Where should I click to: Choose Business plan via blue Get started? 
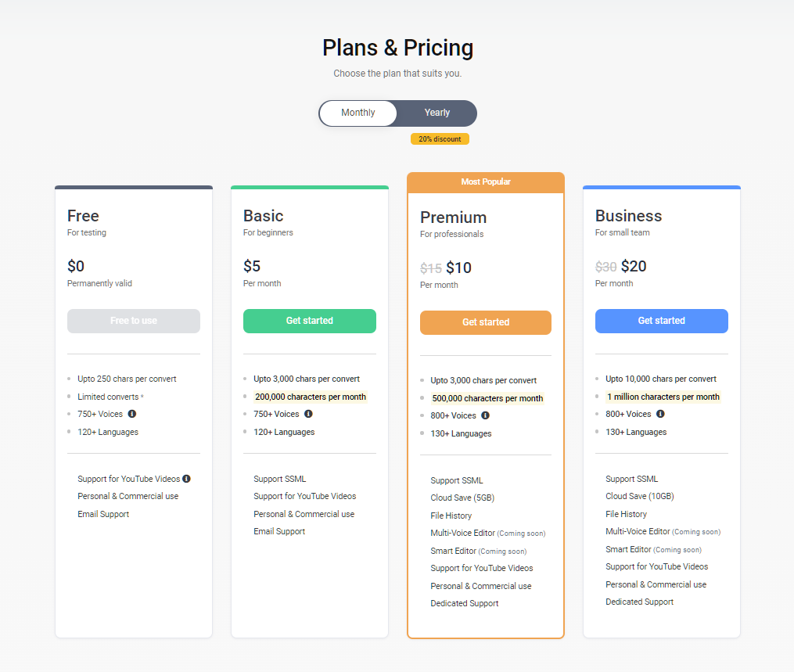pos(661,321)
